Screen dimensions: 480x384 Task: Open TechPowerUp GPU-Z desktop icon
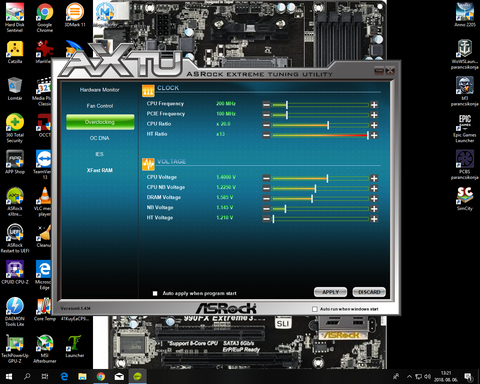coord(15,349)
